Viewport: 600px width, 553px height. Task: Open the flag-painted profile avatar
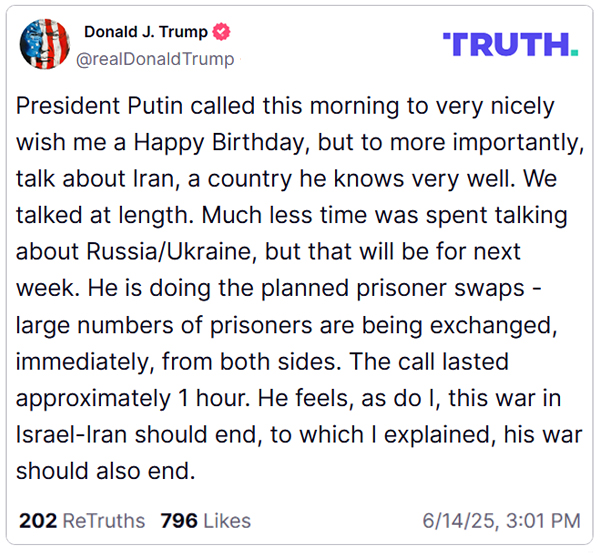(45, 44)
